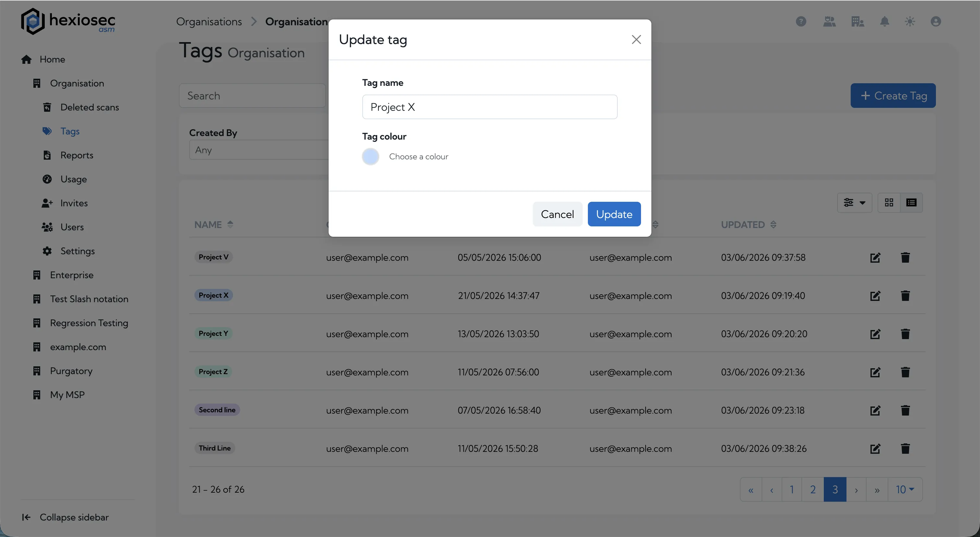Open the Organisations breadcrumb link

(209, 22)
